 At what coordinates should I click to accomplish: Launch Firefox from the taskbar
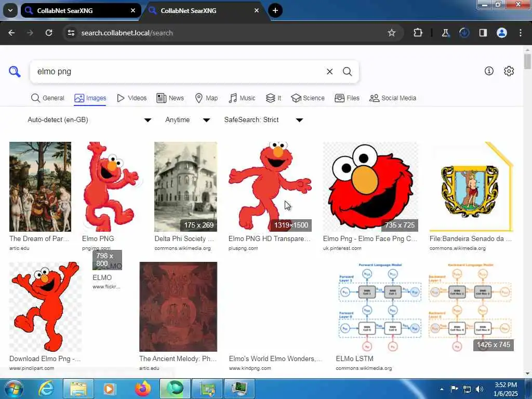143,389
